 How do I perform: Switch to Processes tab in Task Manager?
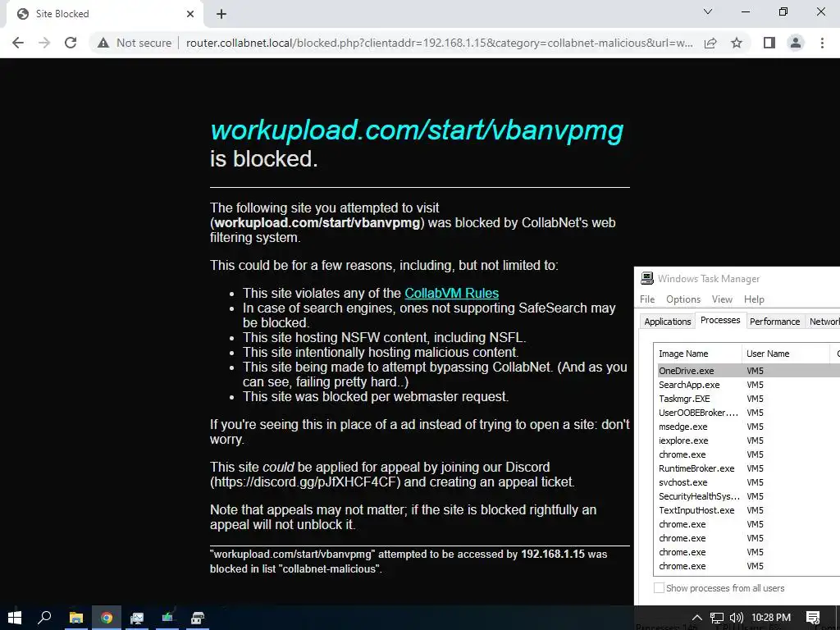[720, 320]
